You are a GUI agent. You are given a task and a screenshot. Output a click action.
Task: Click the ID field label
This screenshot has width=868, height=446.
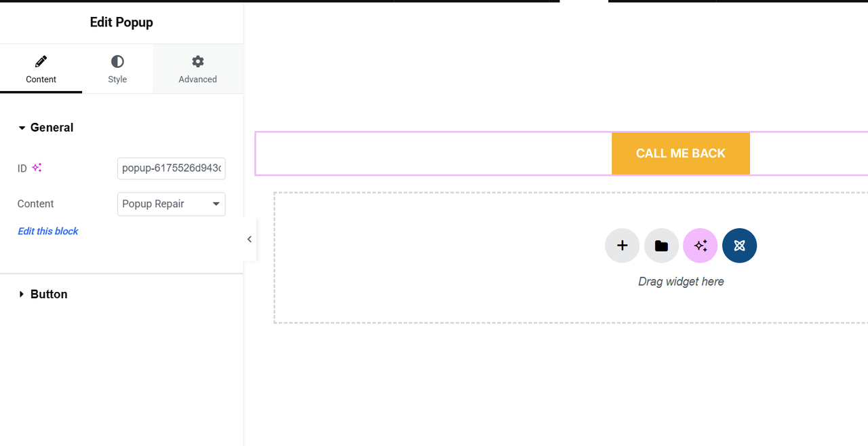pyautogui.click(x=22, y=168)
